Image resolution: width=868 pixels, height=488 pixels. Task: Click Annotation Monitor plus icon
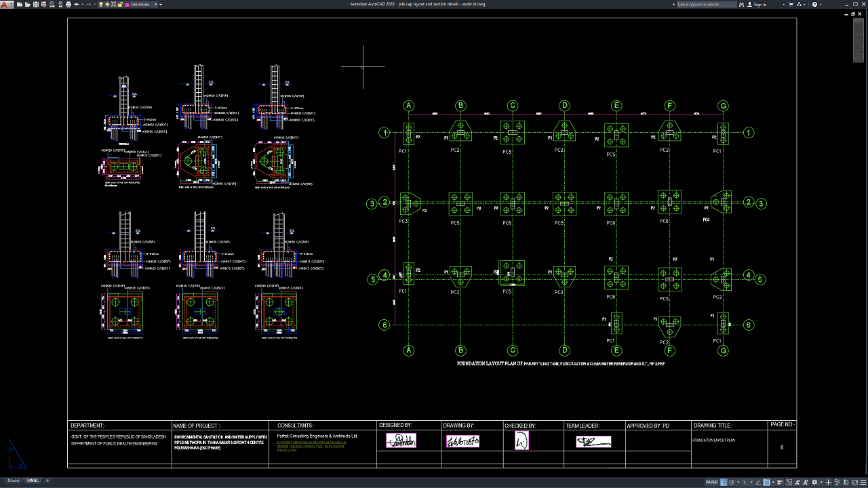click(828, 483)
